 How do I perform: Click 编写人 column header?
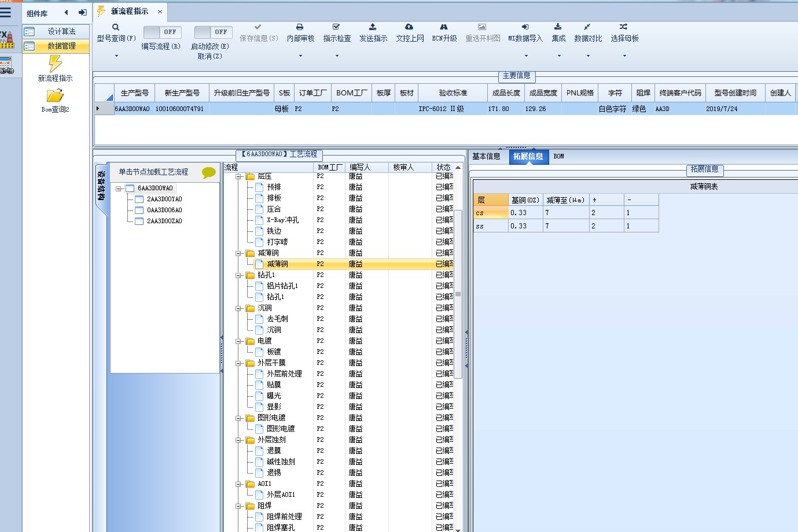pos(367,167)
